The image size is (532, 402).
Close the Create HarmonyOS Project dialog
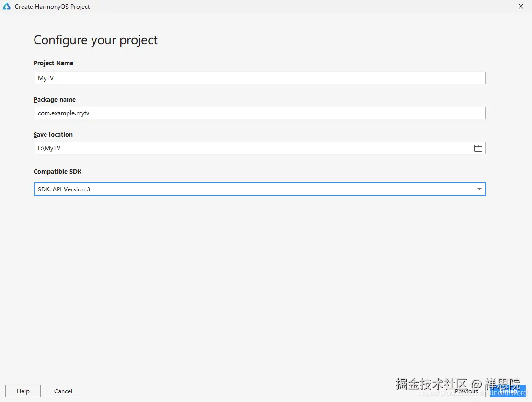click(x=521, y=6)
